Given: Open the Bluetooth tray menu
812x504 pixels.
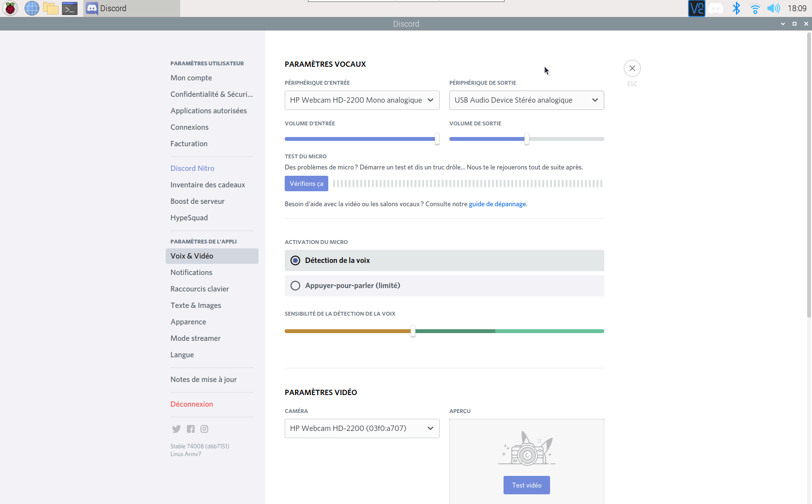Looking at the screenshot, I should 736,8.
